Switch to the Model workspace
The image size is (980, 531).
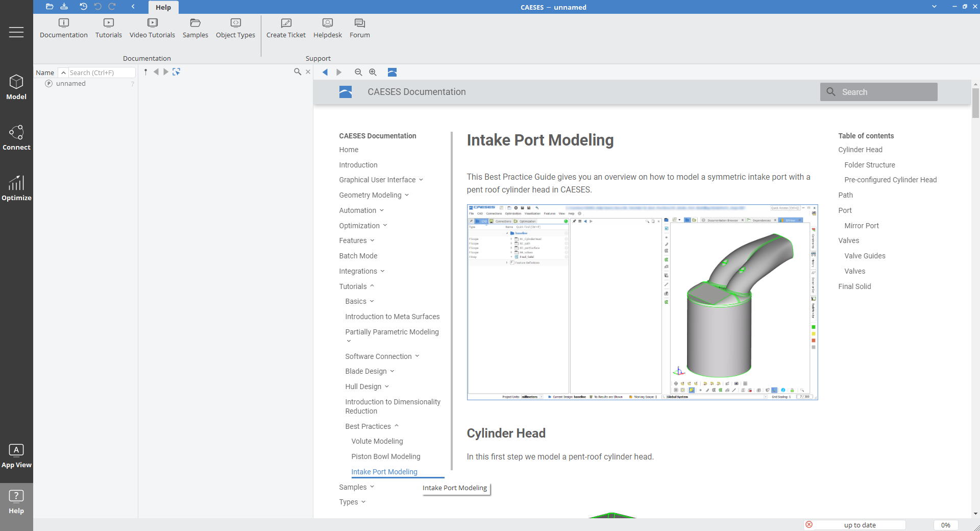click(16, 87)
